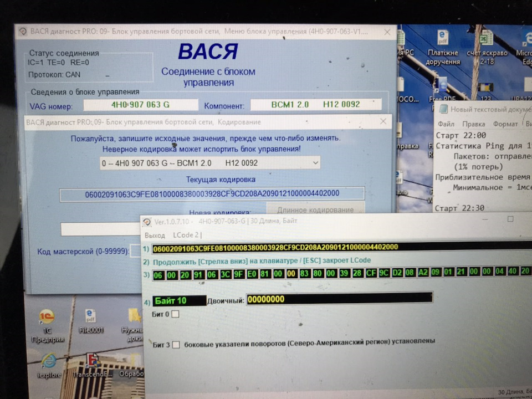The width and height of the screenshot is (532, 399).
Task: Click the Старт 22:30 line in Notepad
Action: pos(460,208)
